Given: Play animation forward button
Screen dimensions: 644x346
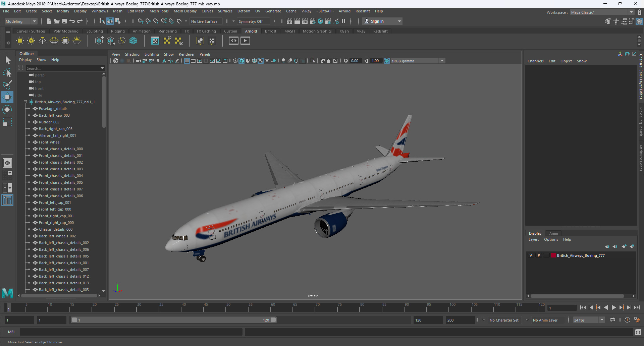Looking at the screenshot, I should pos(614,307).
